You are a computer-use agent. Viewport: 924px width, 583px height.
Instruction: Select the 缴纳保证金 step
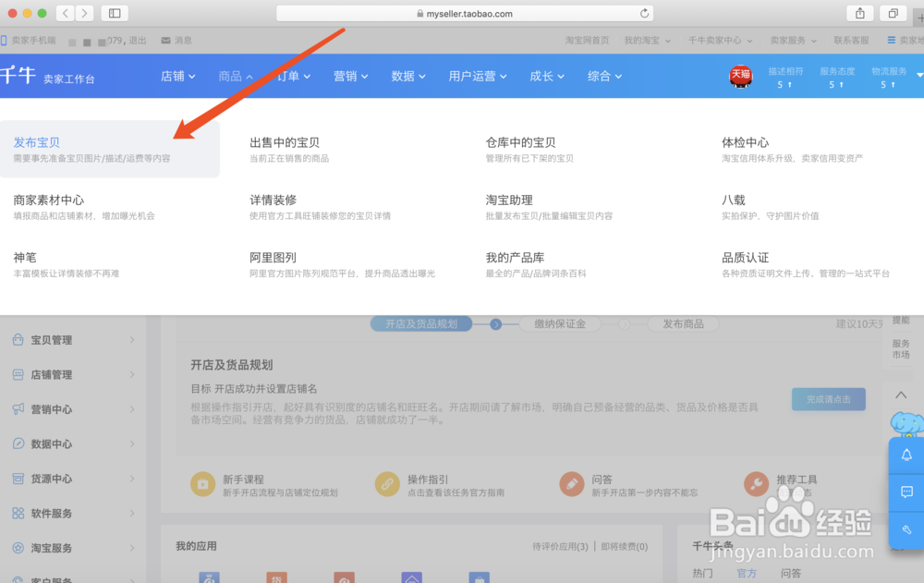(x=560, y=323)
